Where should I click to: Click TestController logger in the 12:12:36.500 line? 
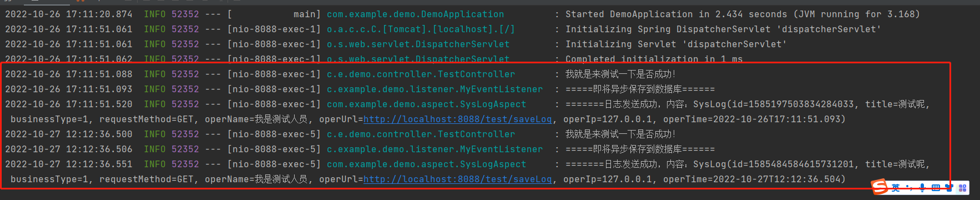421,134
